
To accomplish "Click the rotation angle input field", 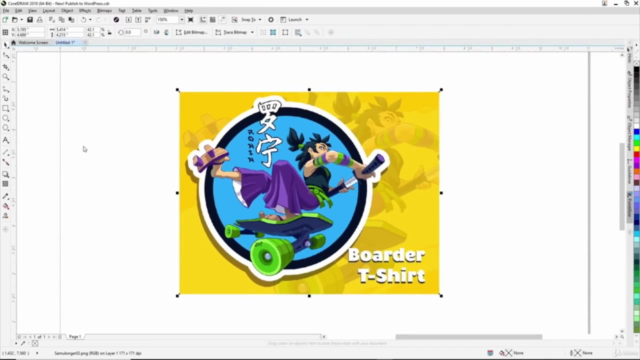I will pyautogui.click(x=132, y=32).
